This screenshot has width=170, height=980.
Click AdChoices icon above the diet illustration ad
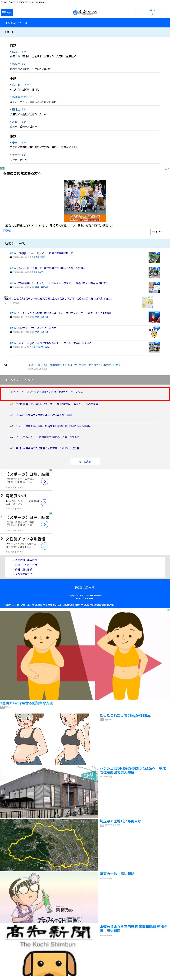tap(168, 610)
